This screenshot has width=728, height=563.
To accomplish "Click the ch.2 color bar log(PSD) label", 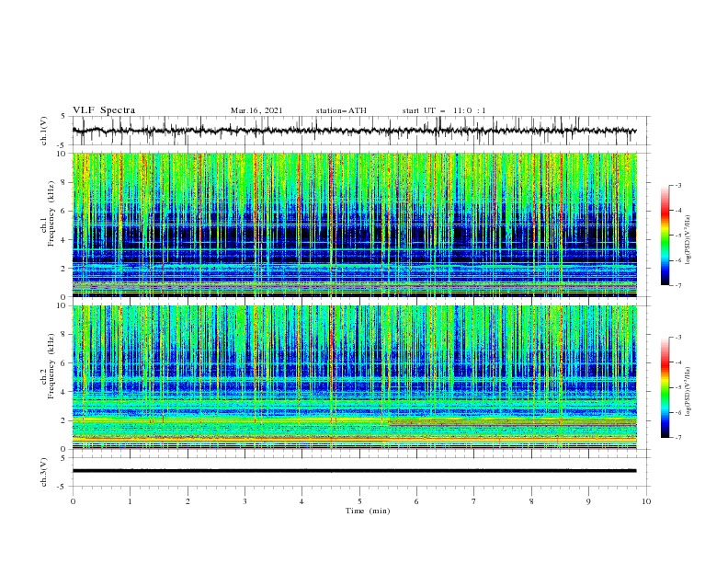I will pos(688,392).
